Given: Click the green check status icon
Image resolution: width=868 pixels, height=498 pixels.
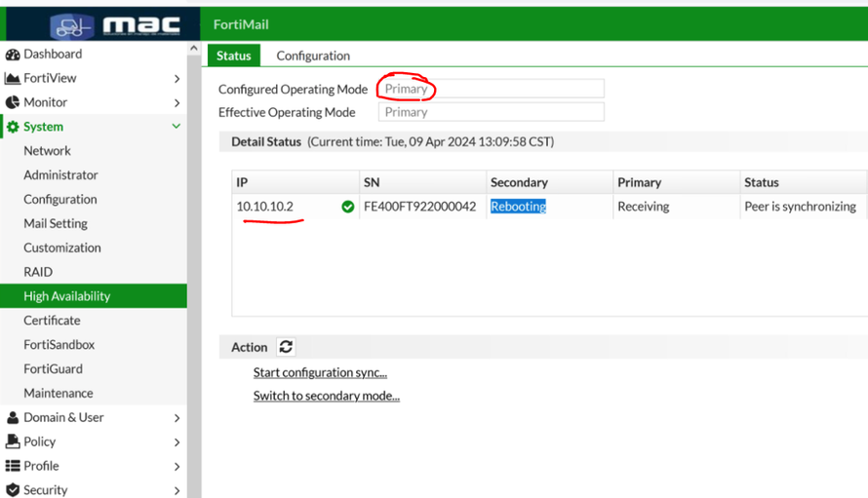Looking at the screenshot, I should click(348, 207).
